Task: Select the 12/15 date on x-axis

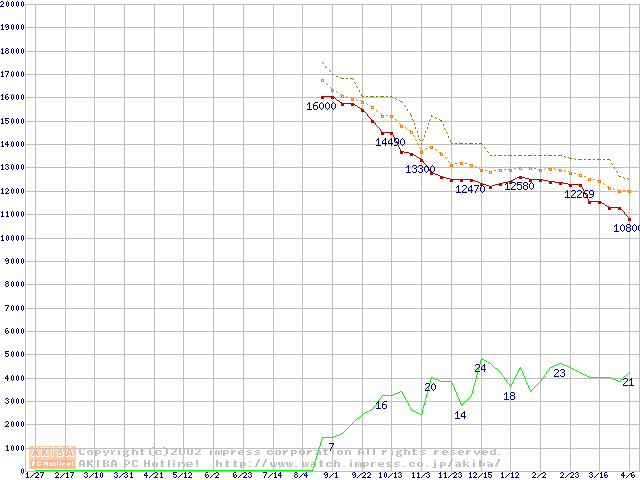Action: click(480, 475)
